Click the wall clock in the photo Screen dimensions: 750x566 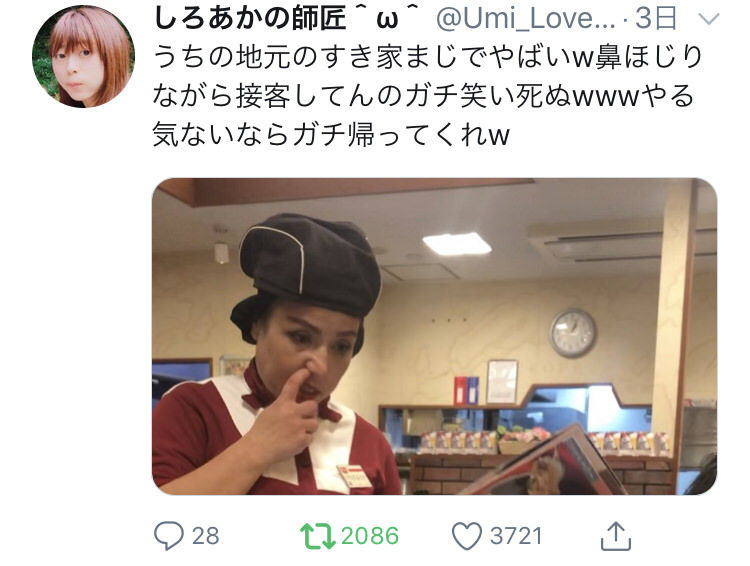[573, 333]
